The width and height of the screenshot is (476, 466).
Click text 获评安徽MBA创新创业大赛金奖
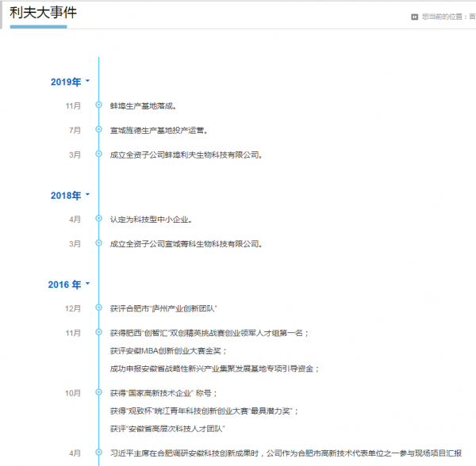(168, 351)
